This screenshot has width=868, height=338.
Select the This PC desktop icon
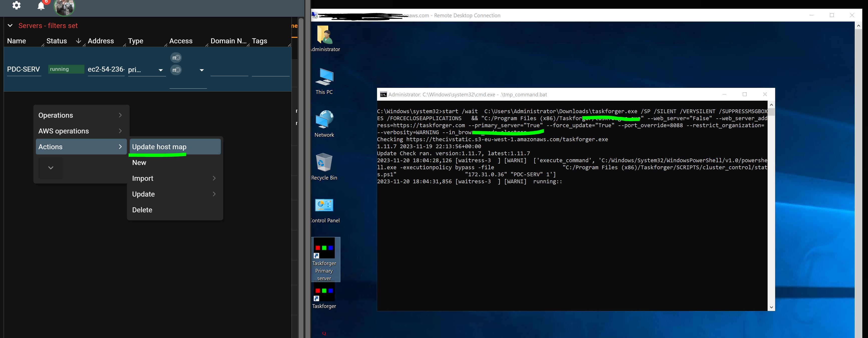tap(324, 81)
